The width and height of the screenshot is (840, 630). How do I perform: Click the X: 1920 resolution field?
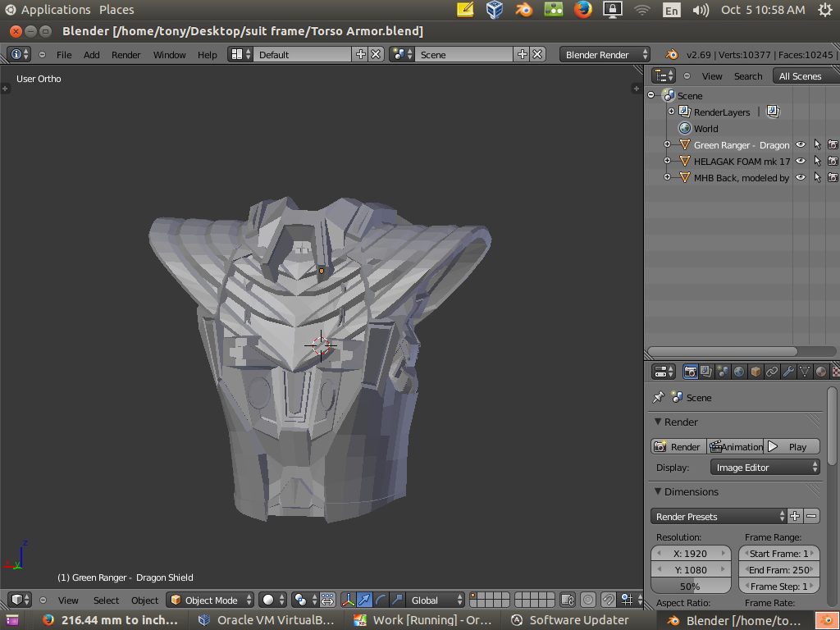691,554
